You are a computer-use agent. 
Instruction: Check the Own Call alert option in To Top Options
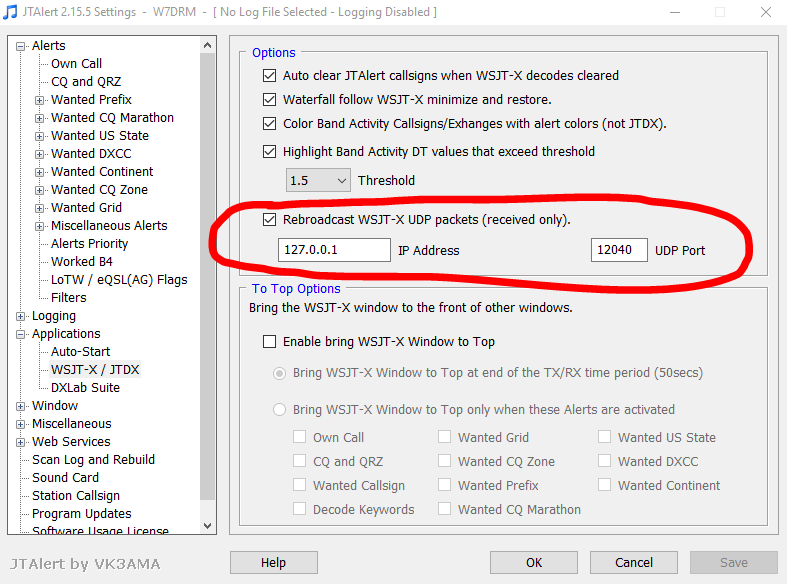click(x=300, y=437)
